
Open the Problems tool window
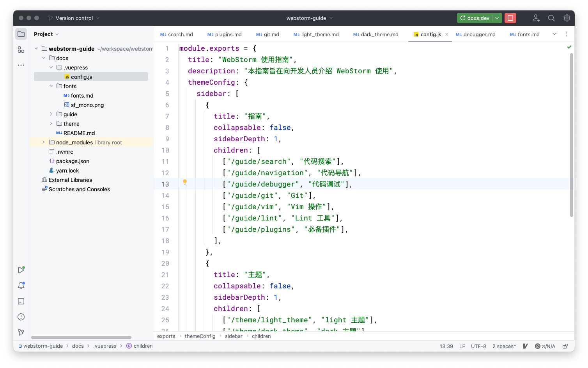21,317
